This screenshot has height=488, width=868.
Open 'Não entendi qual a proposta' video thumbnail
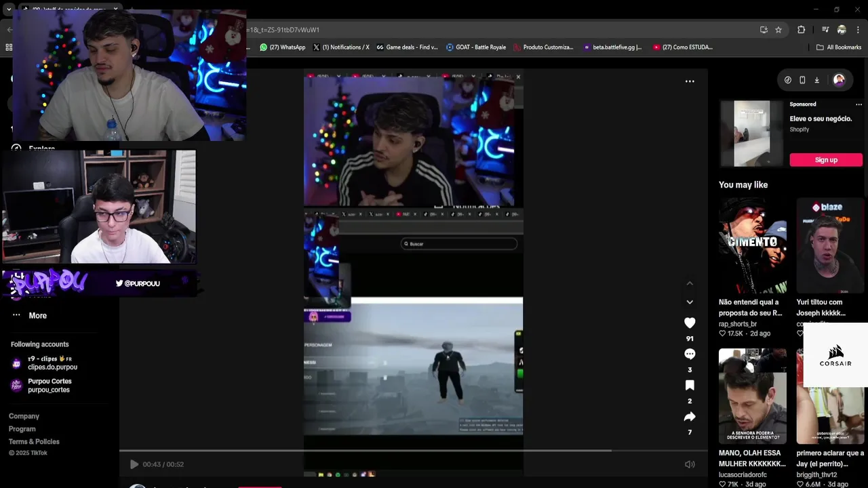coord(753,245)
